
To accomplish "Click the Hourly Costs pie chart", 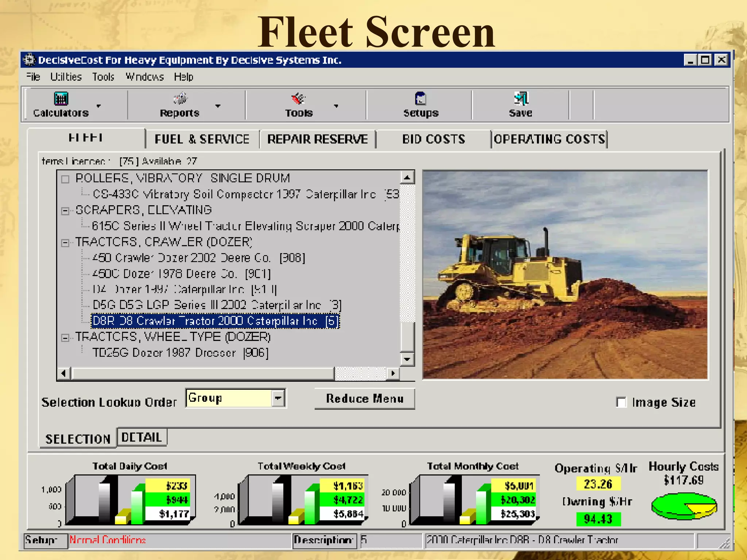I will (x=684, y=506).
